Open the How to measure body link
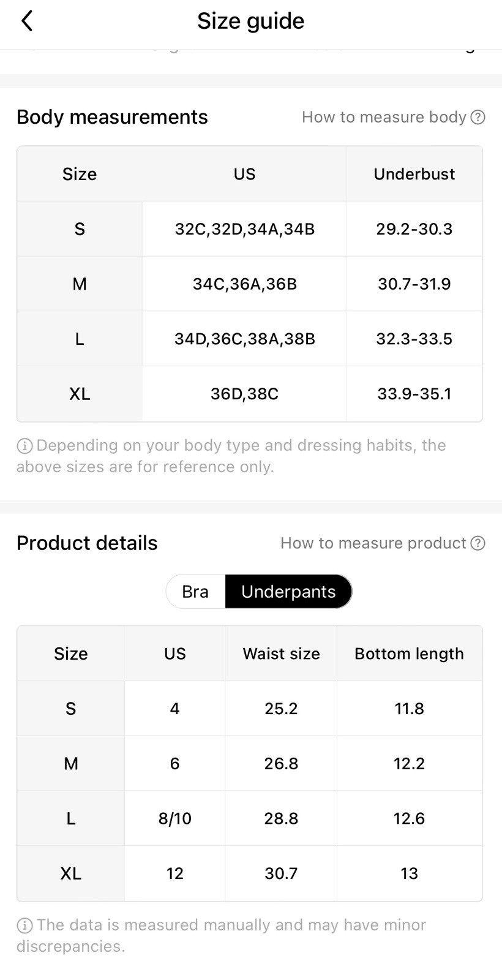The width and height of the screenshot is (502, 980). 384,117
